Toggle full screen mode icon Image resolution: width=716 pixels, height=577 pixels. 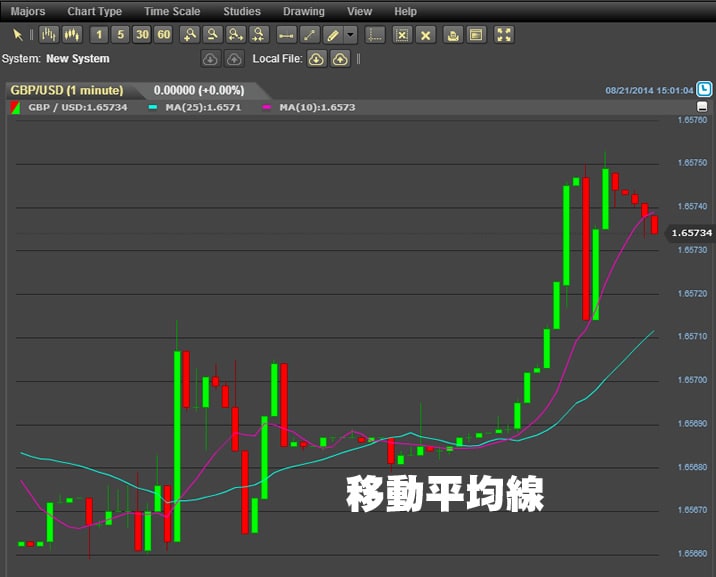point(504,35)
